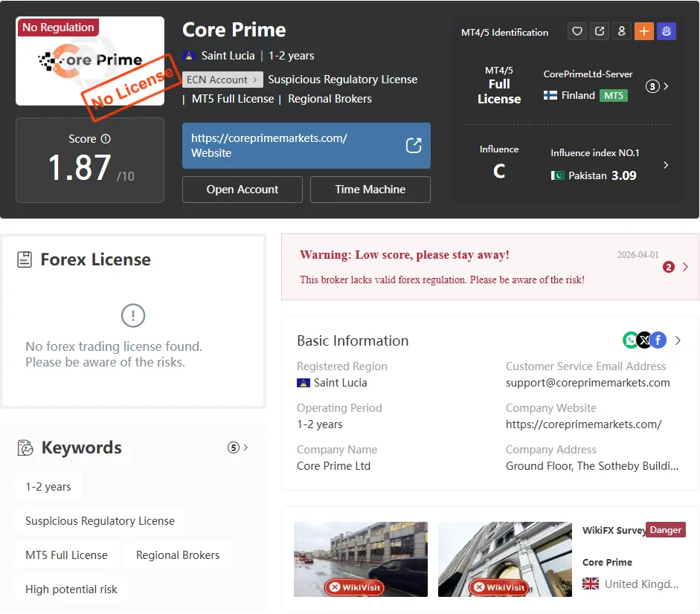
Task: Click the user profile icon
Action: click(621, 31)
